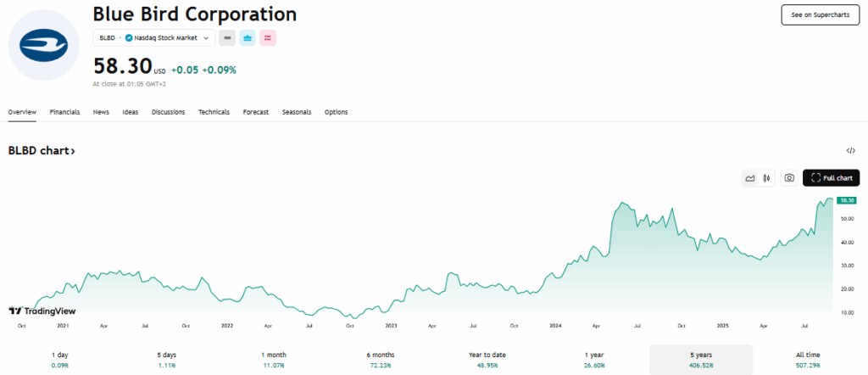Image resolution: width=868 pixels, height=375 pixels.
Task: Click the TradingView logo on chart
Action: [x=42, y=311]
